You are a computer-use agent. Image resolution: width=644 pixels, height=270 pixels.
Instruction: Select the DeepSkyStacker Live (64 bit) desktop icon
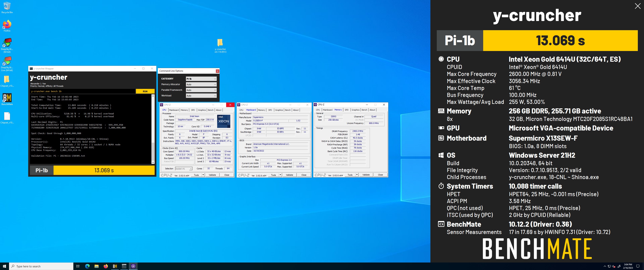click(x=7, y=64)
